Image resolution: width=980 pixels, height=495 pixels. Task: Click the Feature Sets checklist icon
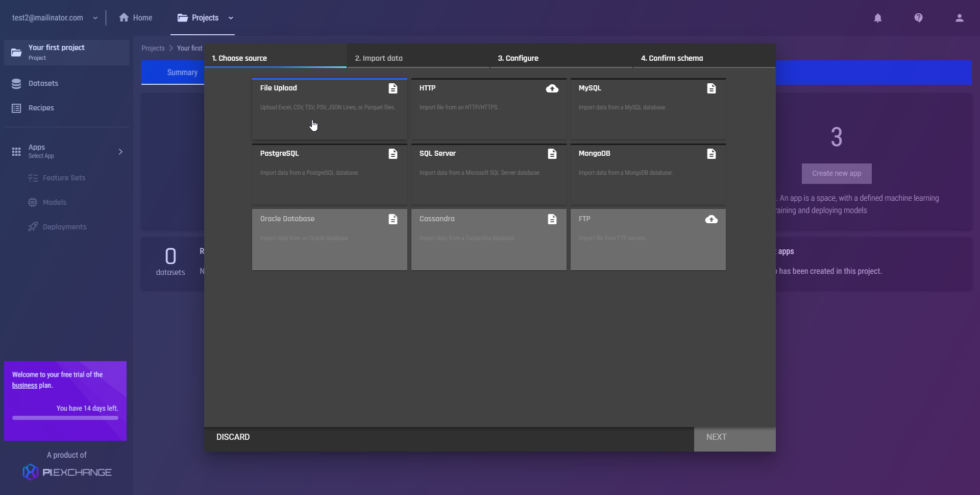pos(33,178)
